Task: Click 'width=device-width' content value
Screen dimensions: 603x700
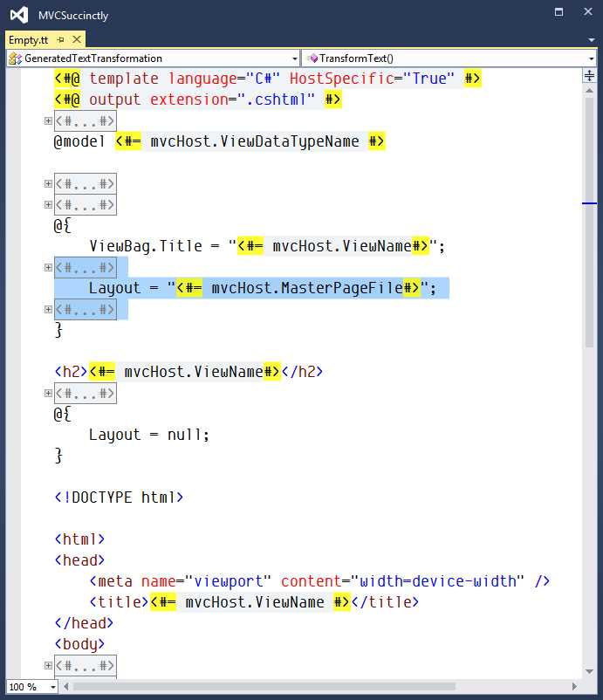Action: coord(437,581)
